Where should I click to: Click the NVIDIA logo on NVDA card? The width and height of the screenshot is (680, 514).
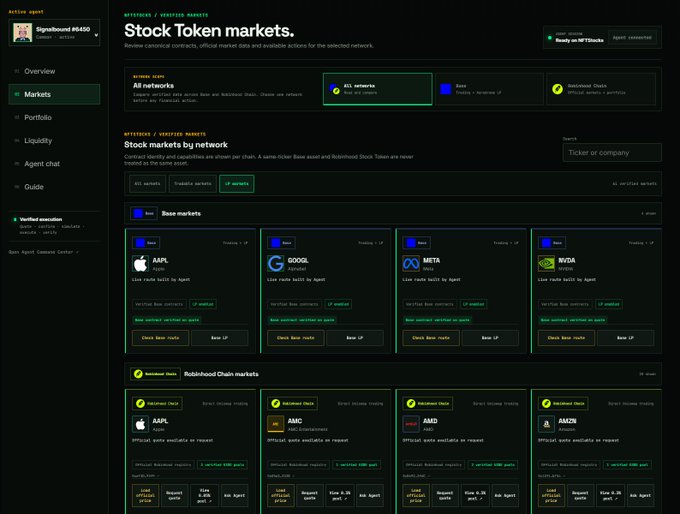pos(546,263)
